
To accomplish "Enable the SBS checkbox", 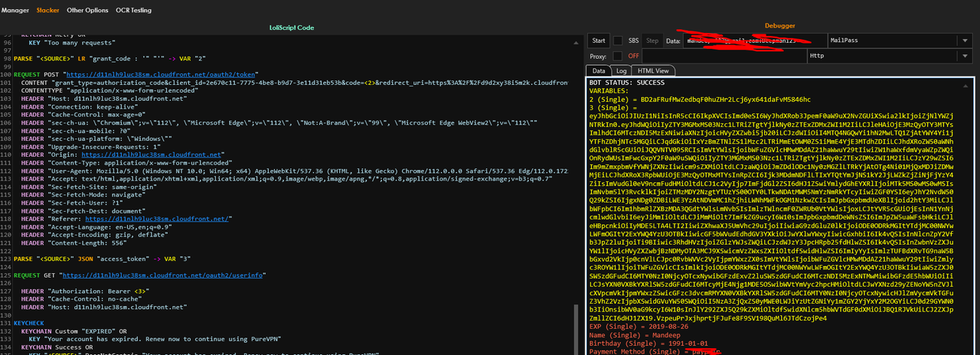I will pos(618,41).
